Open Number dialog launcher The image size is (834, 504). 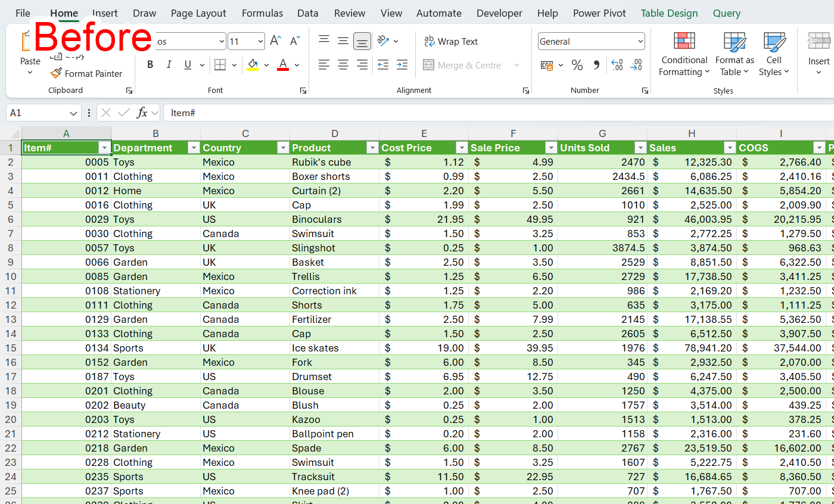(645, 91)
